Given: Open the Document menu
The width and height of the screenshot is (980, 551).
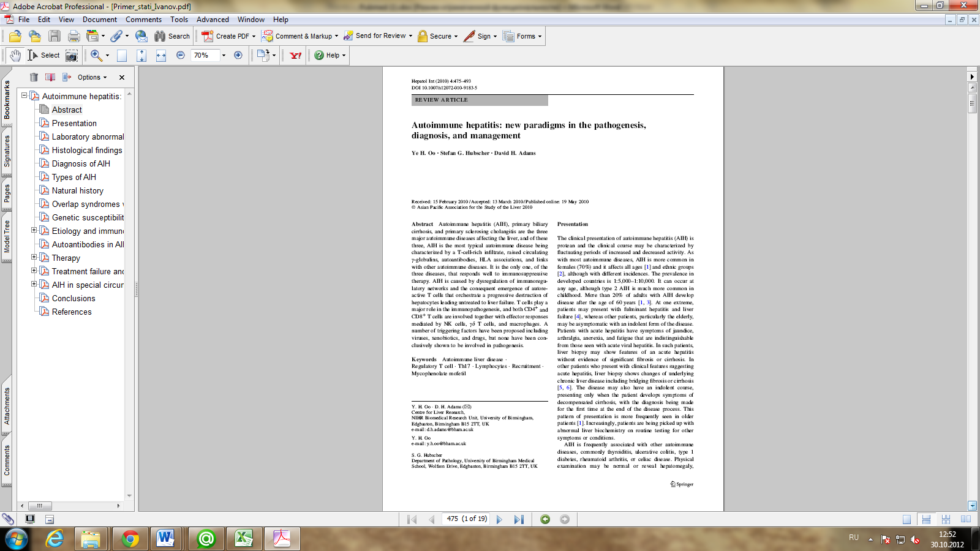Looking at the screenshot, I should point(100,20).
